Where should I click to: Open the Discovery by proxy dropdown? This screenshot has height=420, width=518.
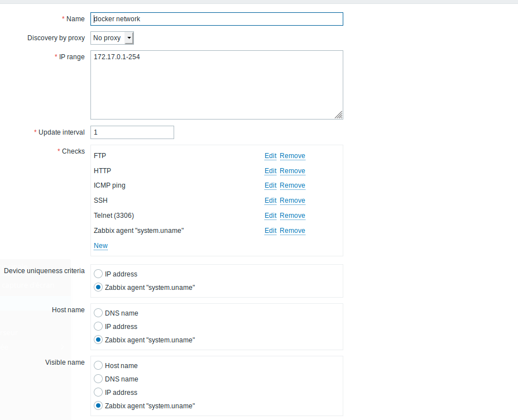(111, 37)
